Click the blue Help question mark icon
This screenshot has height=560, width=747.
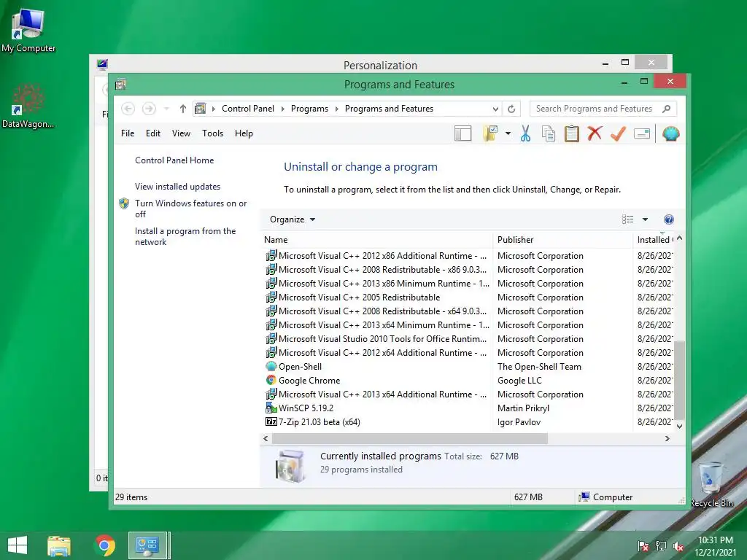coord(669,219)
